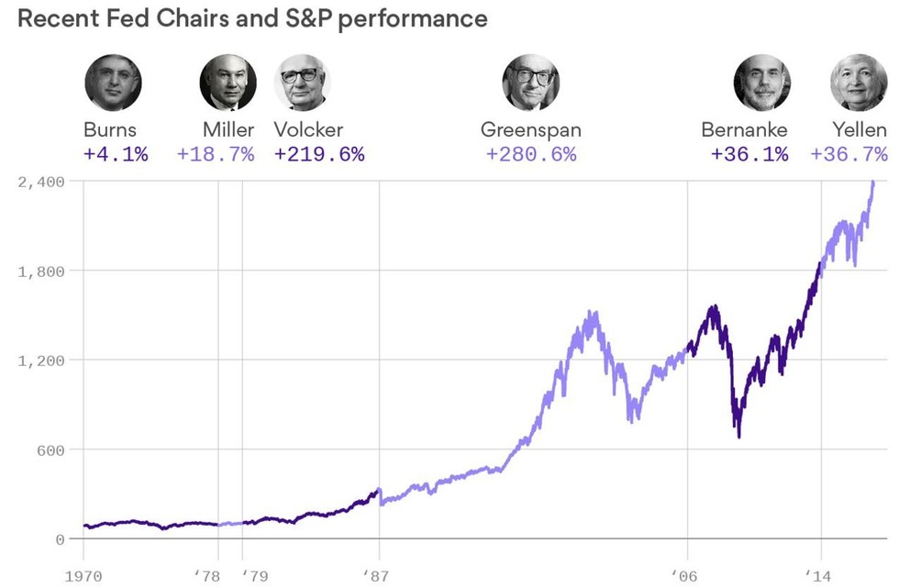This screenshot has width=899, height=588.
Task: Click the Greenspan name label
Action: (530, 130)
